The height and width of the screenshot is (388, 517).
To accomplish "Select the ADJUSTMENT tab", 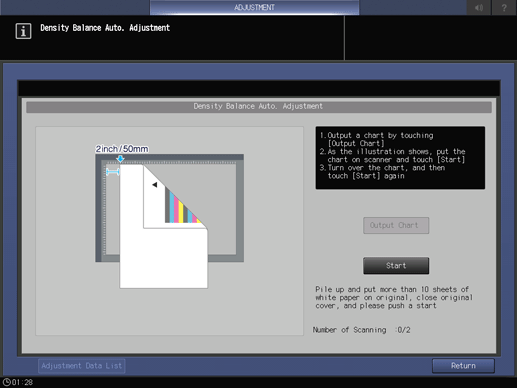I will tap(254, 7).
